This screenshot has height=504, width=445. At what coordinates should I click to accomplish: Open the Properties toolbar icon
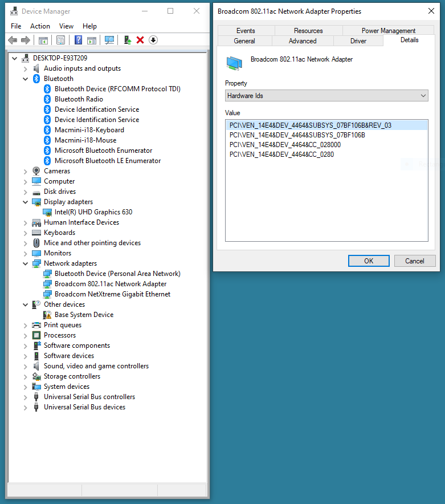pos(60,40)
